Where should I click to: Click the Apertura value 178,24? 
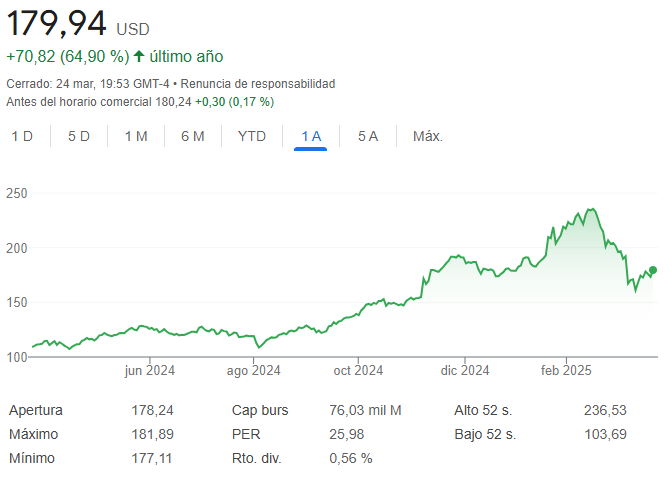coord(152,410)
